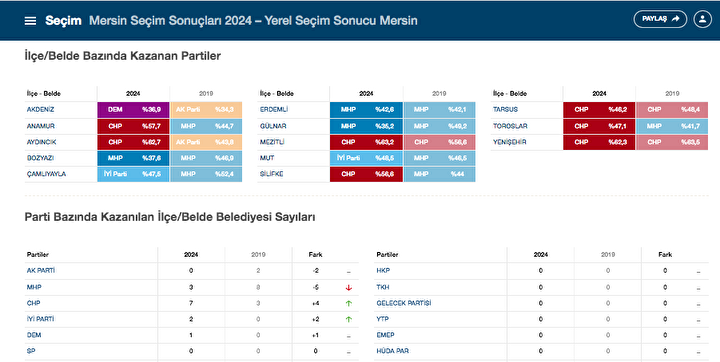The image size is (720, 362).
Task: Select the MEZİTLİ CHP 2024 result cell
Action: point(366,142)
